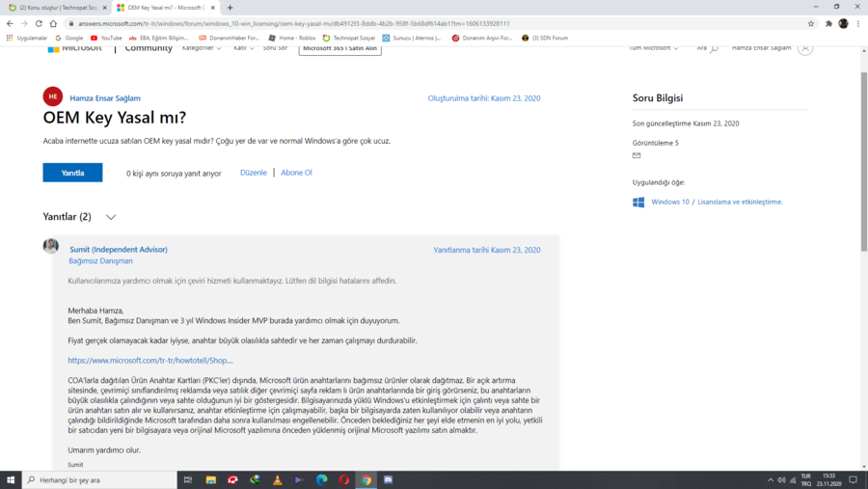Screen dimensions: 868x489
Task: Open the SDN Forum bookmark
Action: tap(545, 38)
